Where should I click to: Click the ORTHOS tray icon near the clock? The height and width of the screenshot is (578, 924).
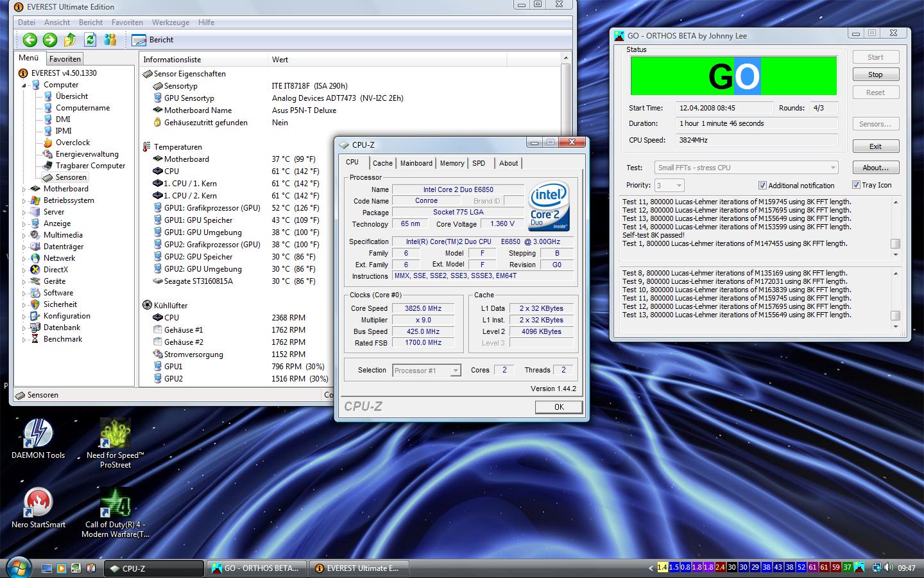tap(859, 568)
